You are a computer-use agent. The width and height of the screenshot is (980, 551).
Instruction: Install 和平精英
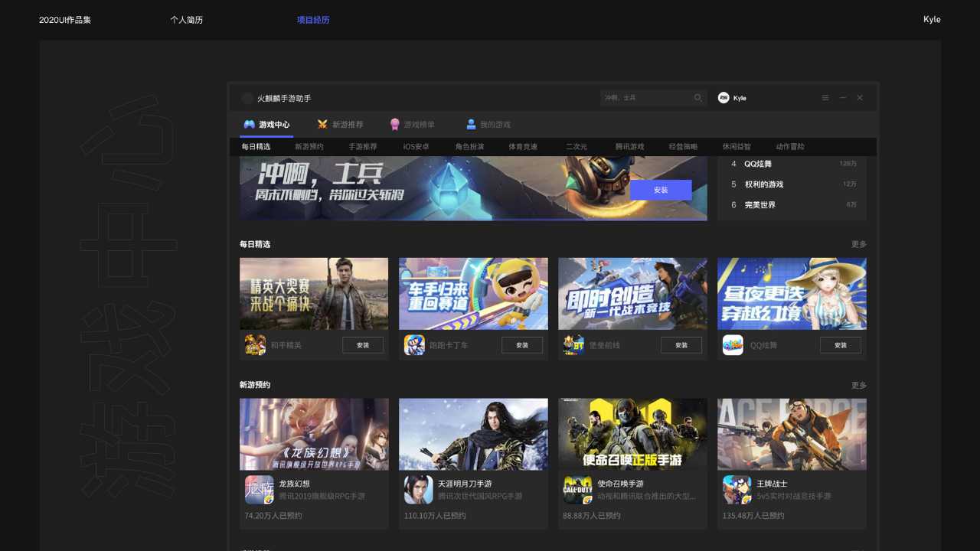363,345
